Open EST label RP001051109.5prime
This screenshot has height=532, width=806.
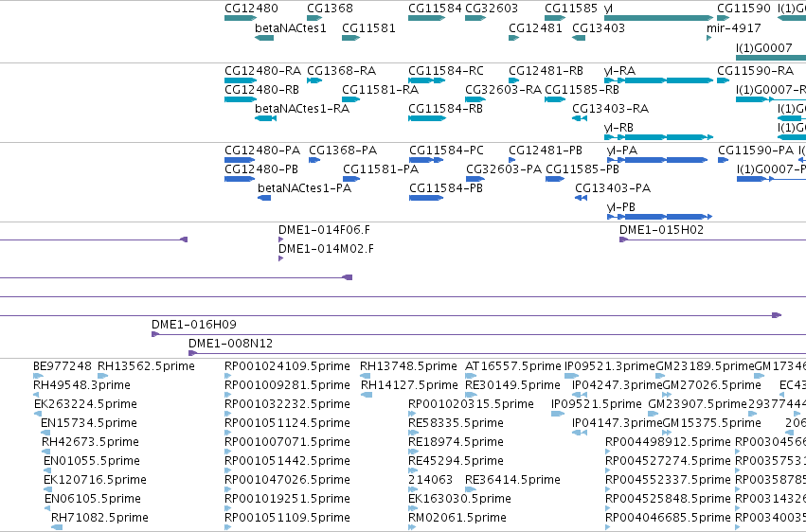[x=287, y=518]
